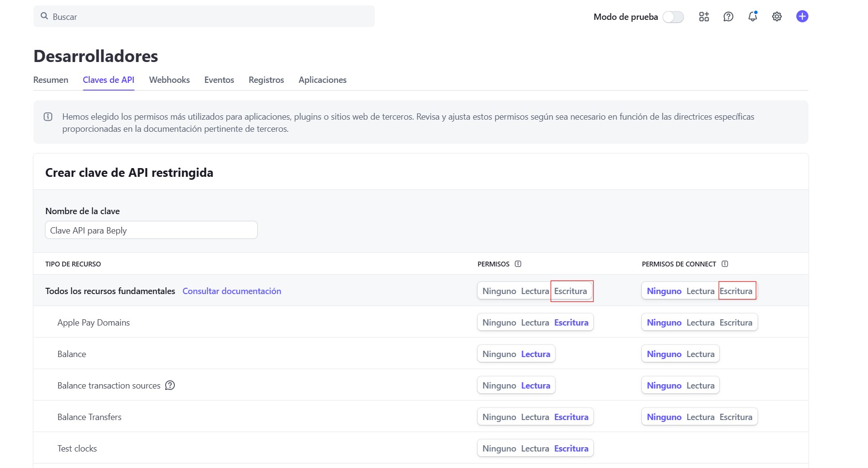
Task: Click the help icon beside Balance transaction sources
Action: click(170, 385)
